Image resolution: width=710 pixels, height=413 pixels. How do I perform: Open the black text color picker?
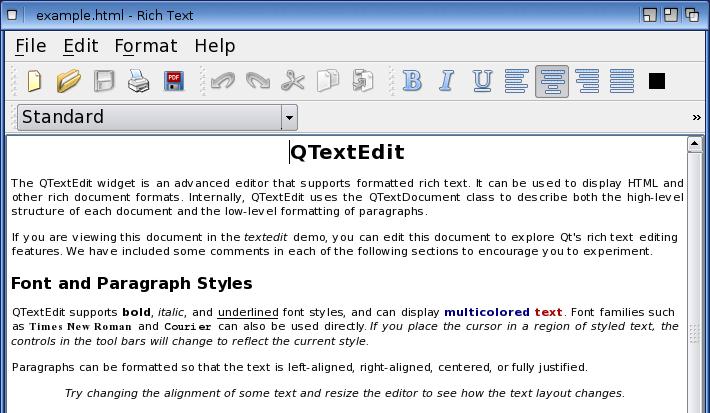(x=657, y=82)
